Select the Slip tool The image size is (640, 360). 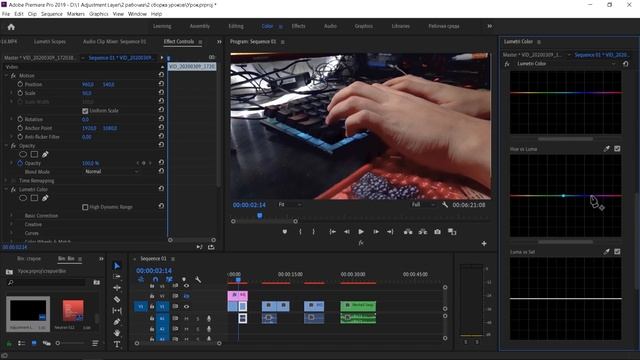tap(117, 311)
